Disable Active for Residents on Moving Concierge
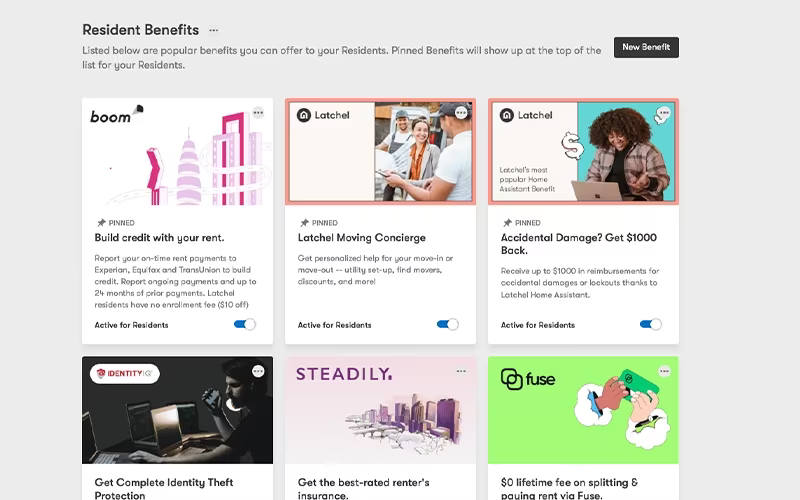 pyautogui.click(x=448, y=324)
